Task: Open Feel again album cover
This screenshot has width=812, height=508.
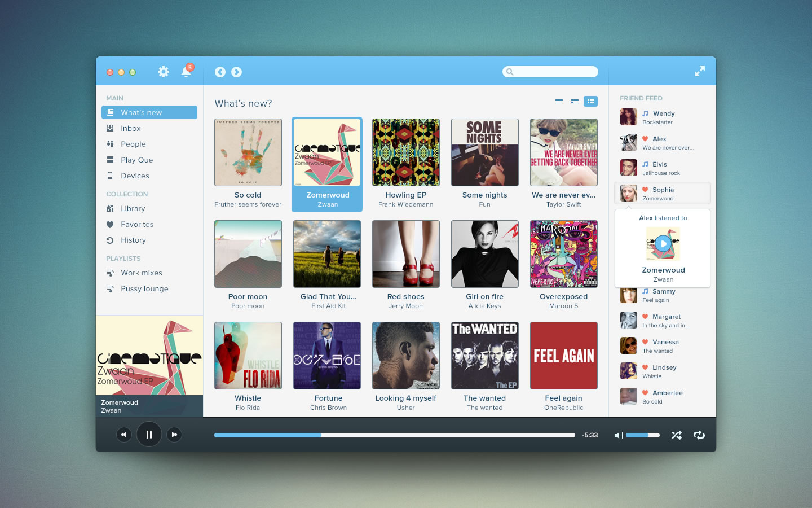Action: point(564,356)
